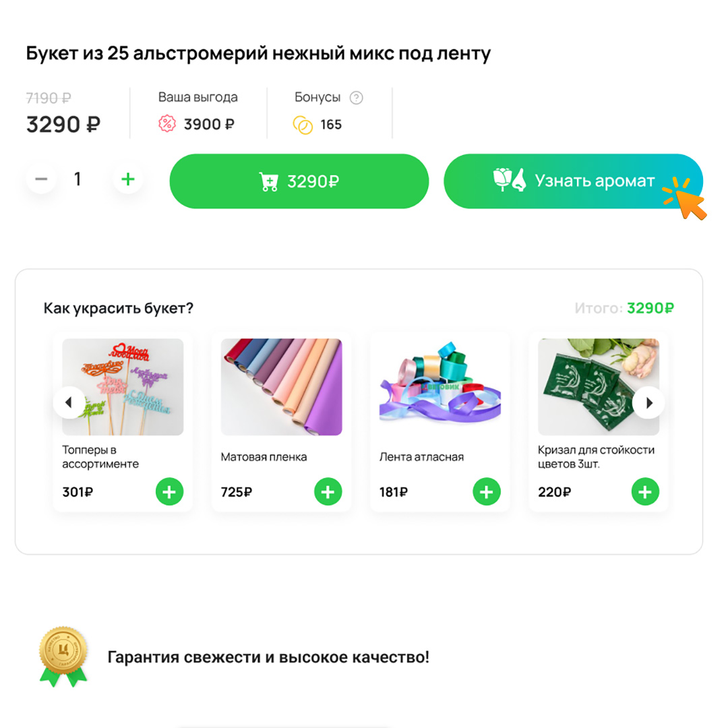The height and width of the screenshot is (728, 728).
Task: Open the Кризал sachets thumbnail
Action: [x=599, y=387]
